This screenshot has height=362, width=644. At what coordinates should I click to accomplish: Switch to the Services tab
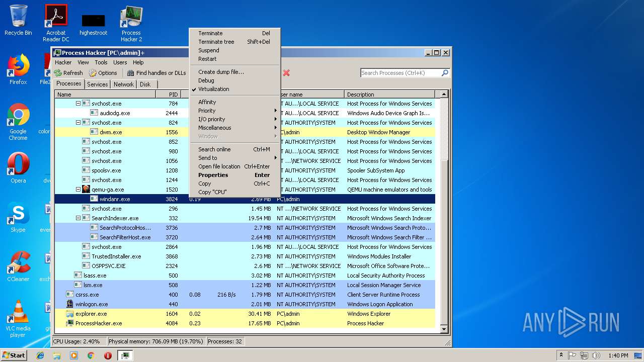pos(97,84)
